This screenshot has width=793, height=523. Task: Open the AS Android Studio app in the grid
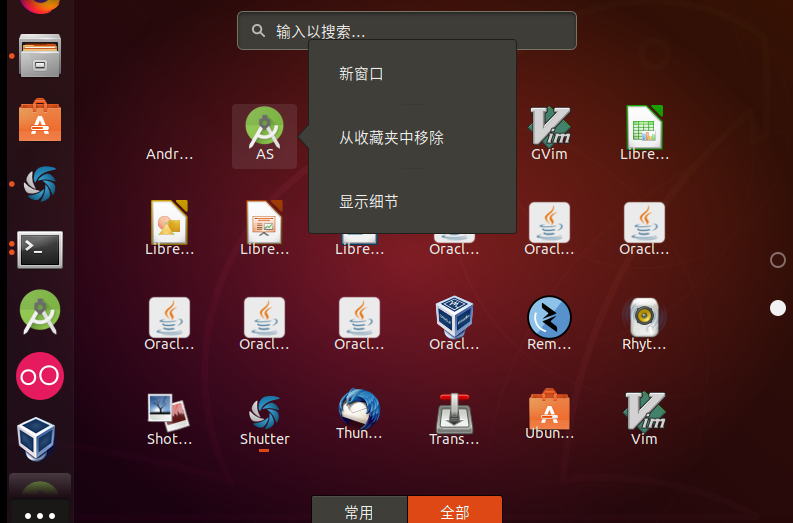click(265, 136)
